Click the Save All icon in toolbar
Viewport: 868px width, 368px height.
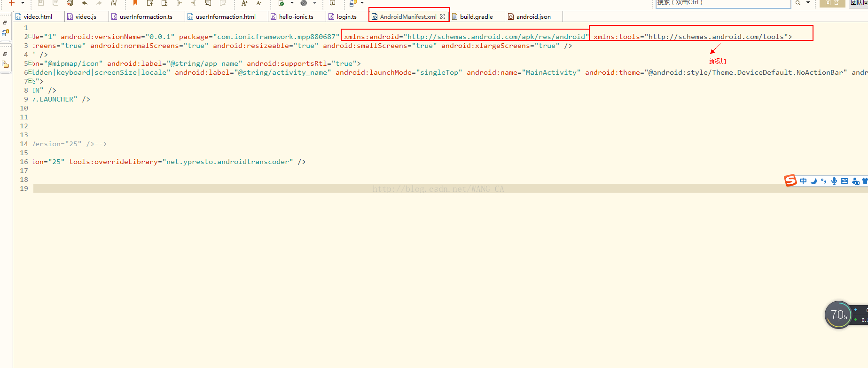point(55,3)
